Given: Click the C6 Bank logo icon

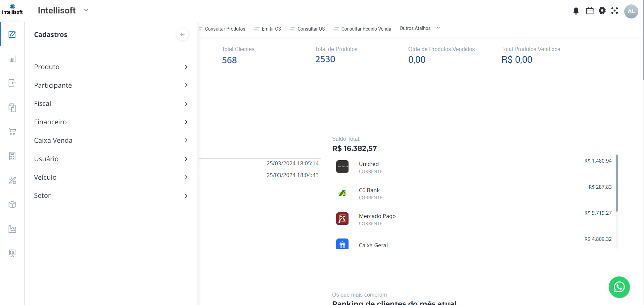Looking at the screenshot, I should pyautogui.click(x=342, y=193).
